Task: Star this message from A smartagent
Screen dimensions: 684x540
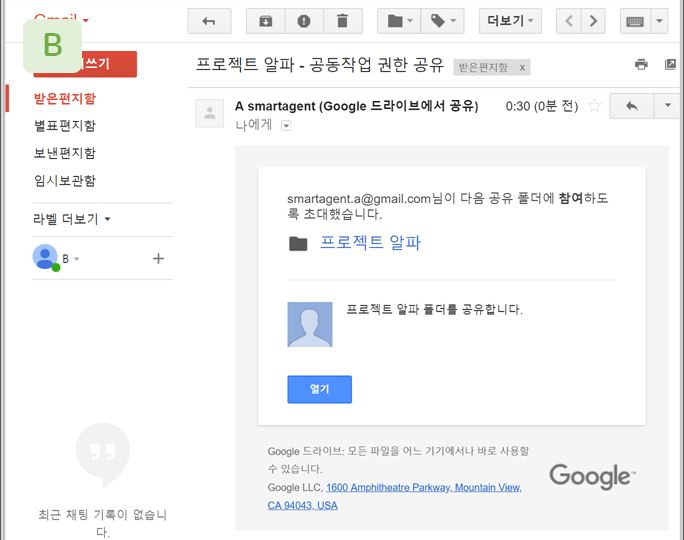Action: click(594, 106)
